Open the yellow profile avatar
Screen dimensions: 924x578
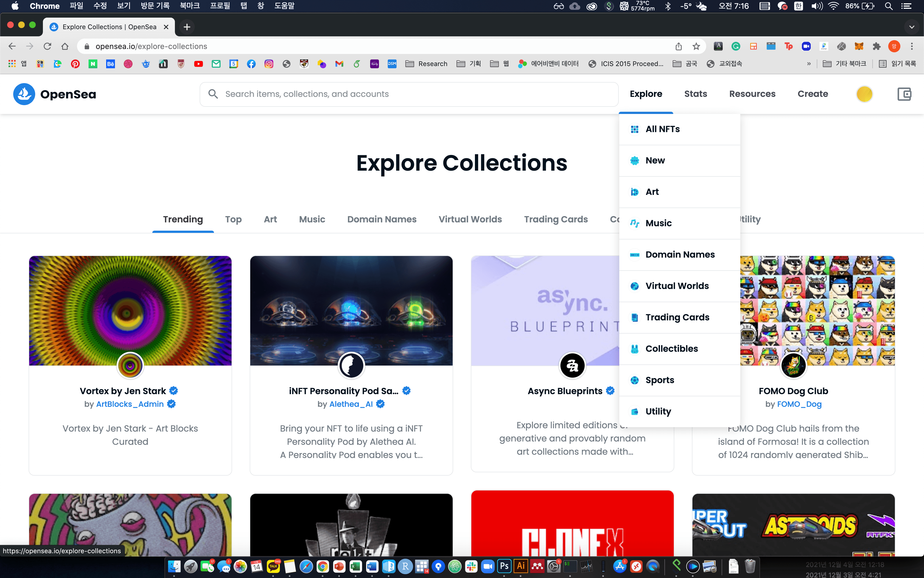click(x=864, y=94)
